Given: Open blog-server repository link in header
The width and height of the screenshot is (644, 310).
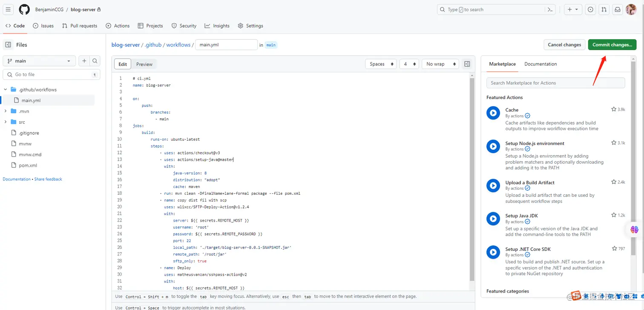Looking at the screenshot, I should point(83,9).
